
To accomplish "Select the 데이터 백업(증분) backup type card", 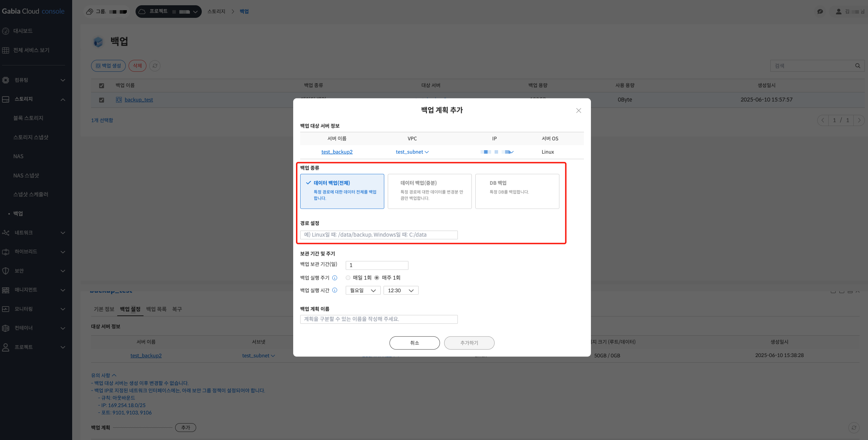I will (x=429, y=191).
